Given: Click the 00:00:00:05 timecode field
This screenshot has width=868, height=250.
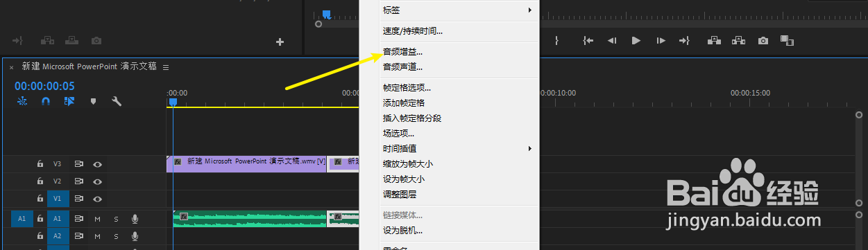Looking at the screenshot, I should click(x=44, y=86).
